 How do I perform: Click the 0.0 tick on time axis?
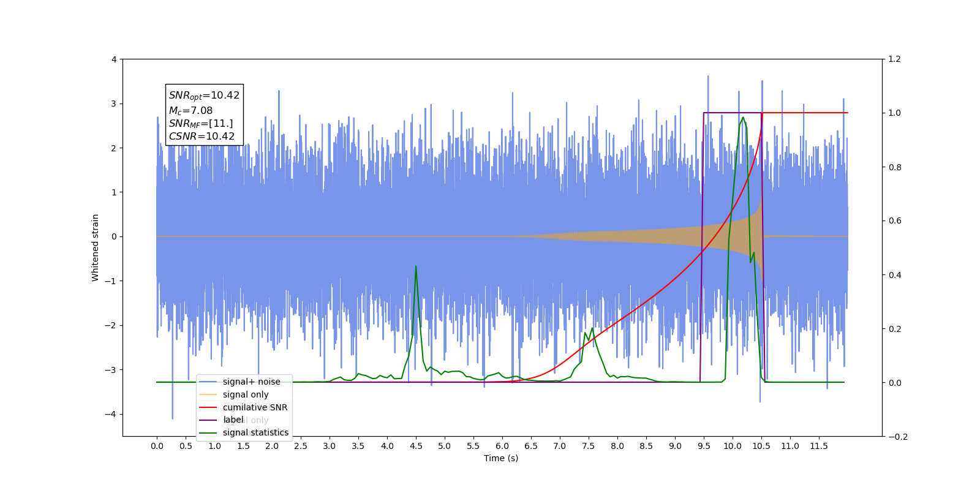coord(157,446)
